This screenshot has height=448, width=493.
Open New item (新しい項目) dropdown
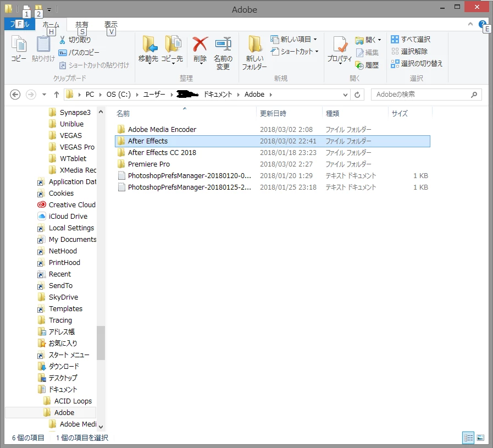pos(293,39)
